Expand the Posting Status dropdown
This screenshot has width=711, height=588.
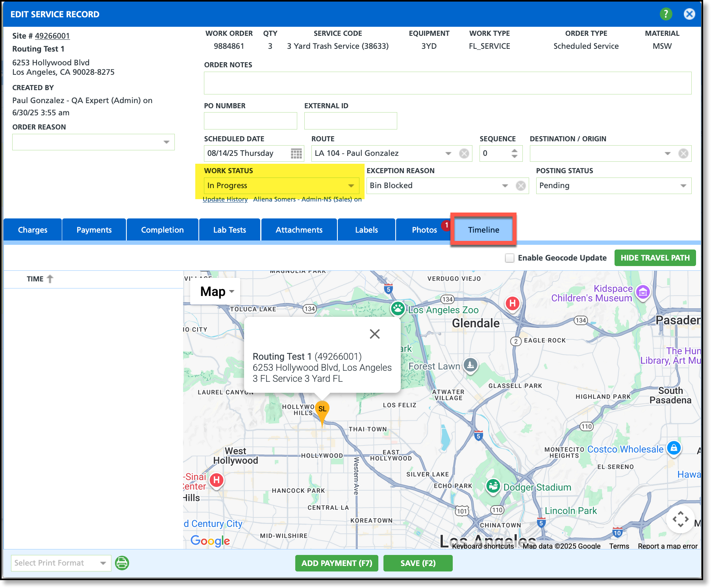(683, 186)
